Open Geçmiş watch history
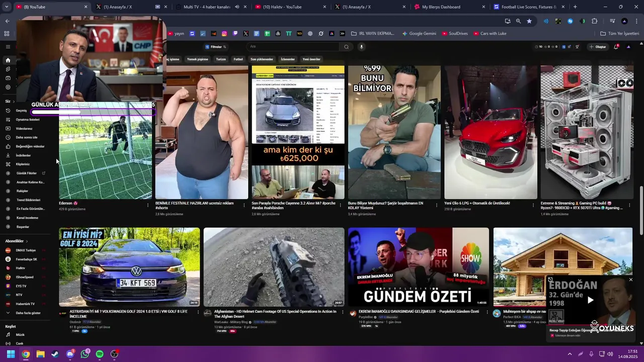 pyautogui.click(x=21, y=111)
